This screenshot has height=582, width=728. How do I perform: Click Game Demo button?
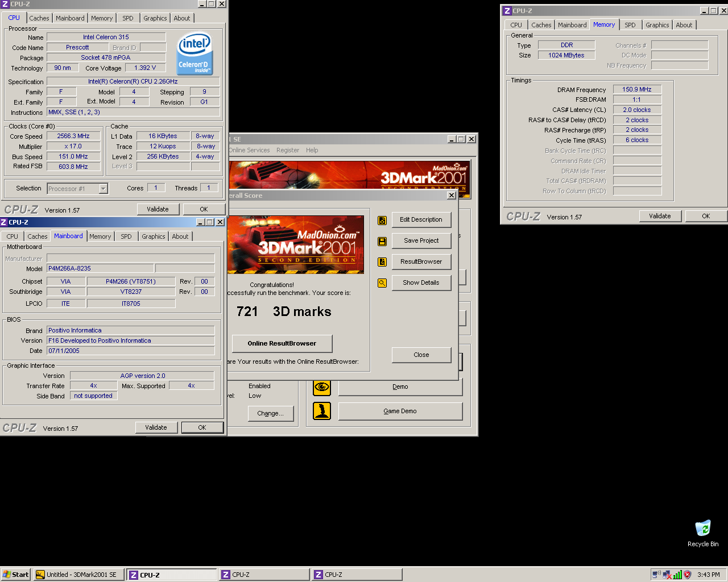pyautogui.click(x=400, y=411)
